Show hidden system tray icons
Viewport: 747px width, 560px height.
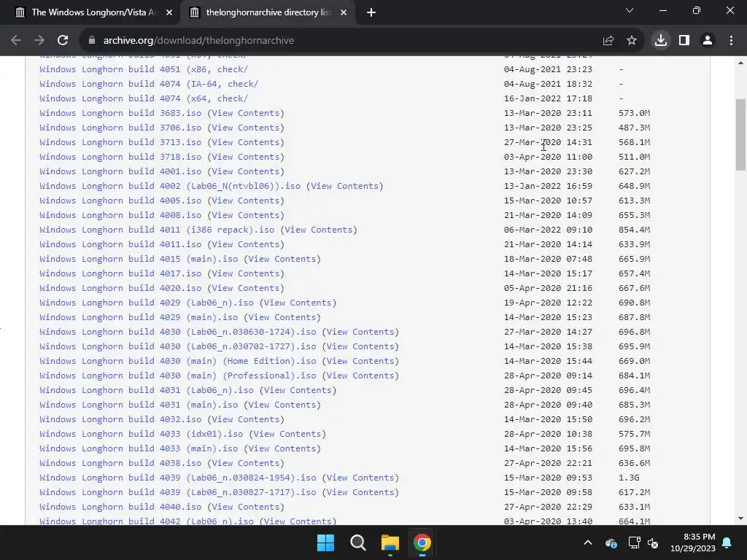[x=588, y=542]
